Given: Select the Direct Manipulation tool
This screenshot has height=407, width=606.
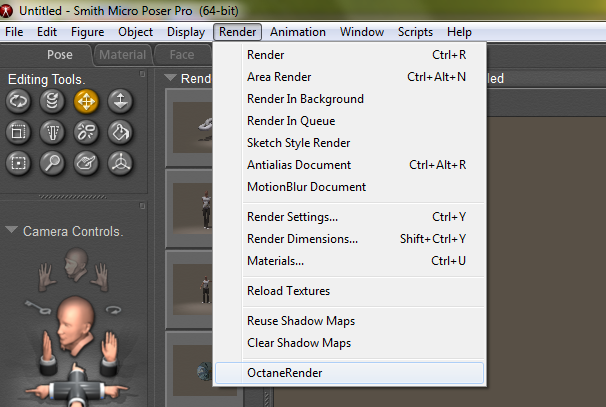Looking at the screenshot, I should click(120, 163).
